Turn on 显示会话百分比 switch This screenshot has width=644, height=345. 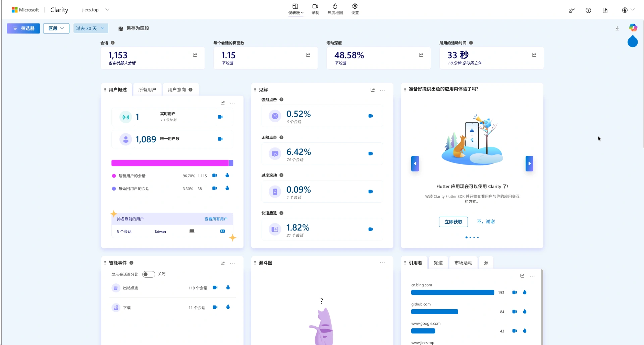148,274
